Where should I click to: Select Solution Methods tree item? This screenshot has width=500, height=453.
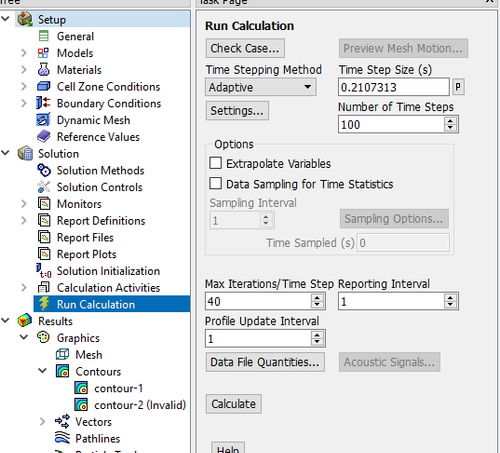[100, 170]
